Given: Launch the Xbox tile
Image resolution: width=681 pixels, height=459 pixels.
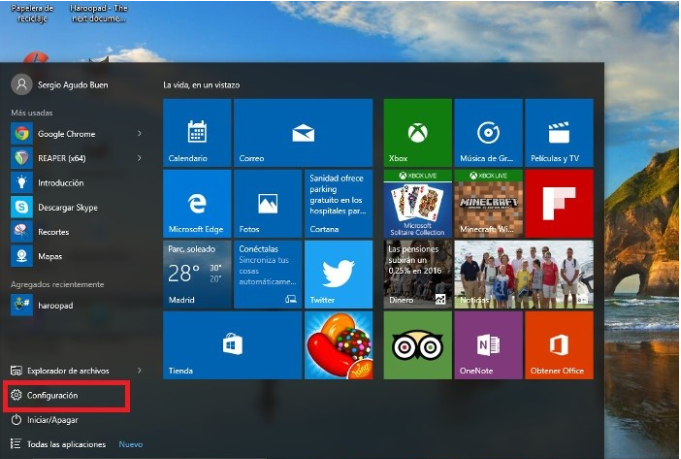Looking at the screenshot, I should 418,133.
